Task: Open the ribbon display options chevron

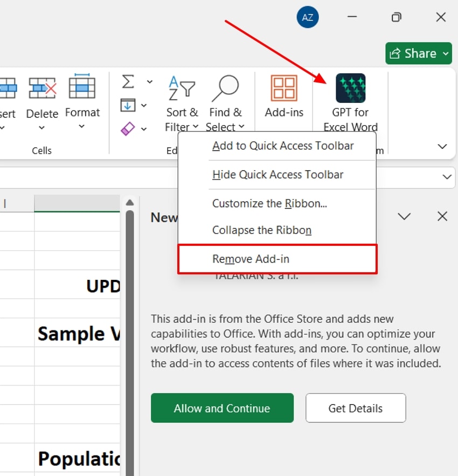Action: [x=442, y=146]
